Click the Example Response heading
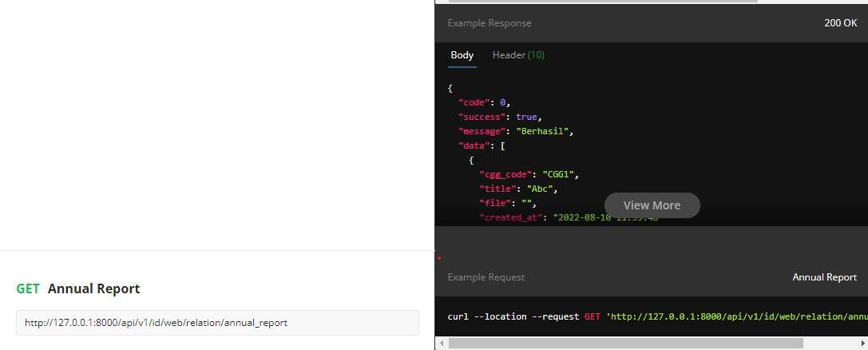This screenshot has width=868, height=350. [489, 23]
